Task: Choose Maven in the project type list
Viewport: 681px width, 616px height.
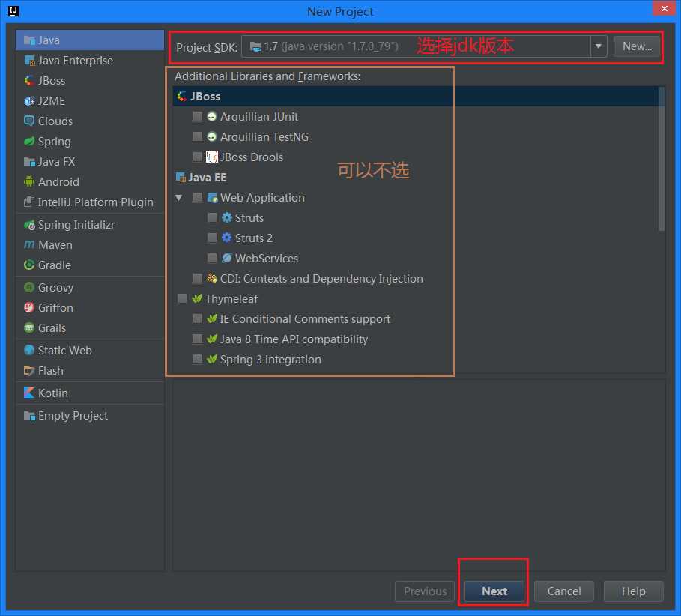Action: [x=89, y=244]
